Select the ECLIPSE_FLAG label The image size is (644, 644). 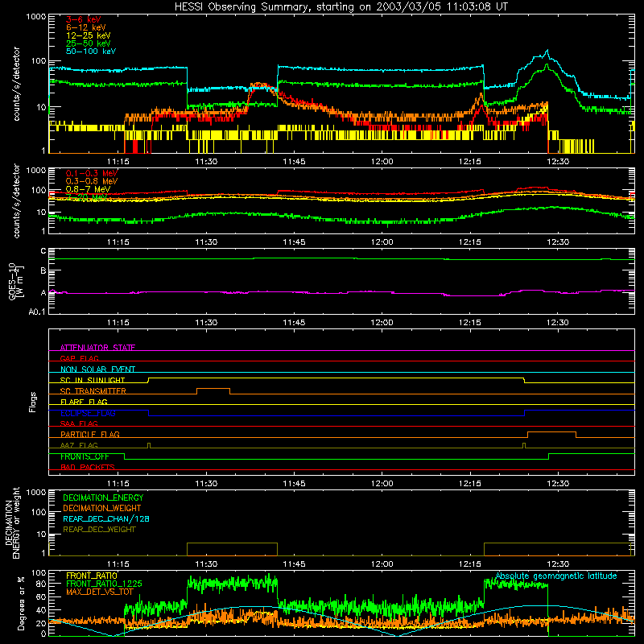coord(88,413)
